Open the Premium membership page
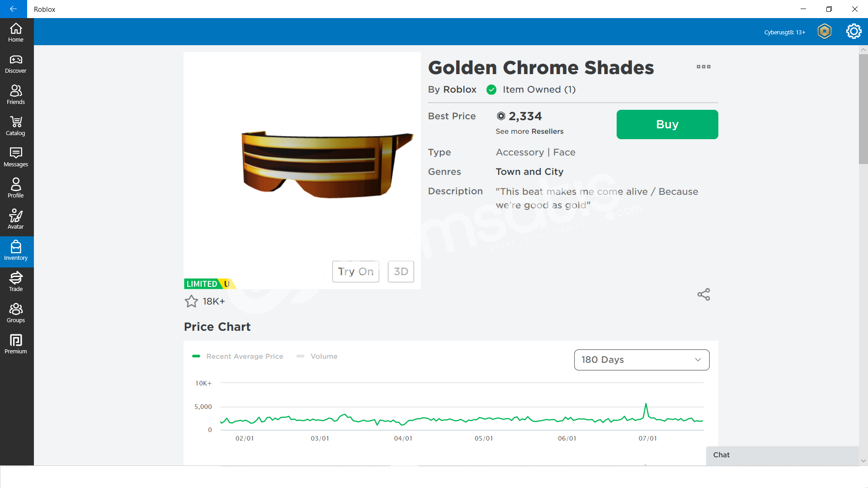This screenshot has height=488, width=868. 16,344
